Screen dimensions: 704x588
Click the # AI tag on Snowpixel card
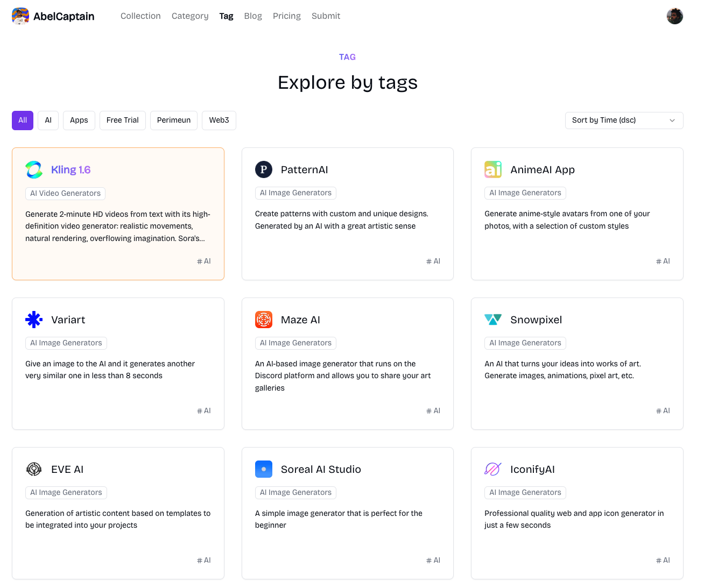tap(663, 410)
